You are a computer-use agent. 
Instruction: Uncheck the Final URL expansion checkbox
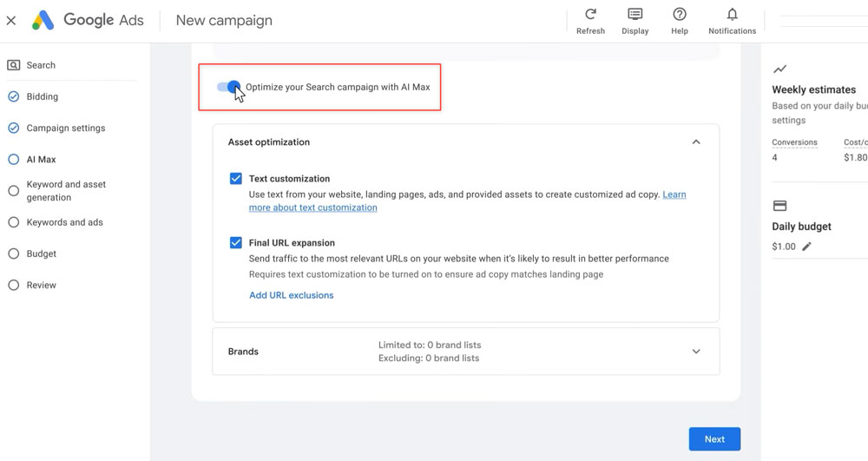tap(235, 243)
